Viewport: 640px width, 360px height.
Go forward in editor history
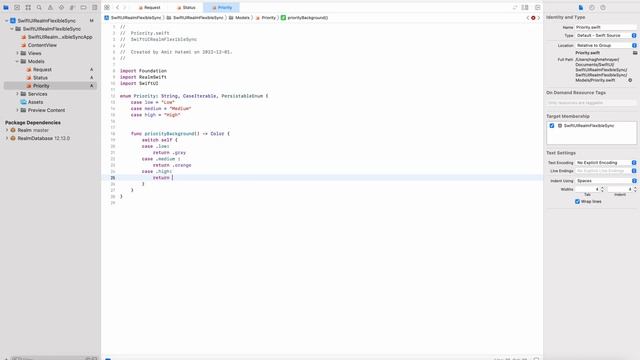tap(125, 7)
